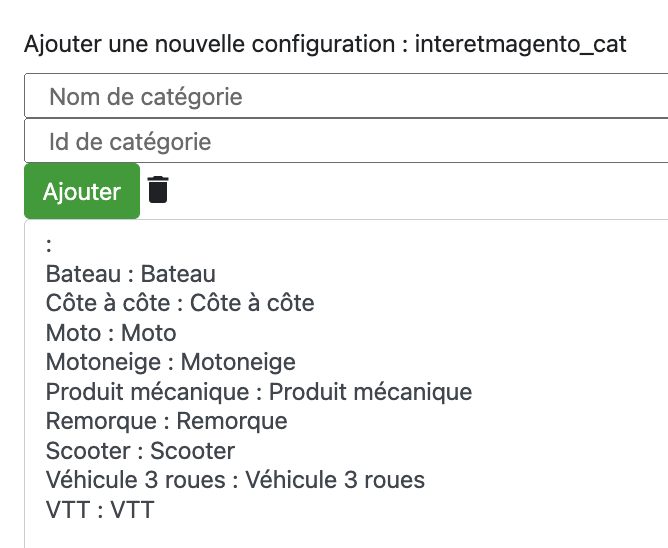668x548 pixels.
Task: Select the Côte à côte entry
Action: coord(180,303)
